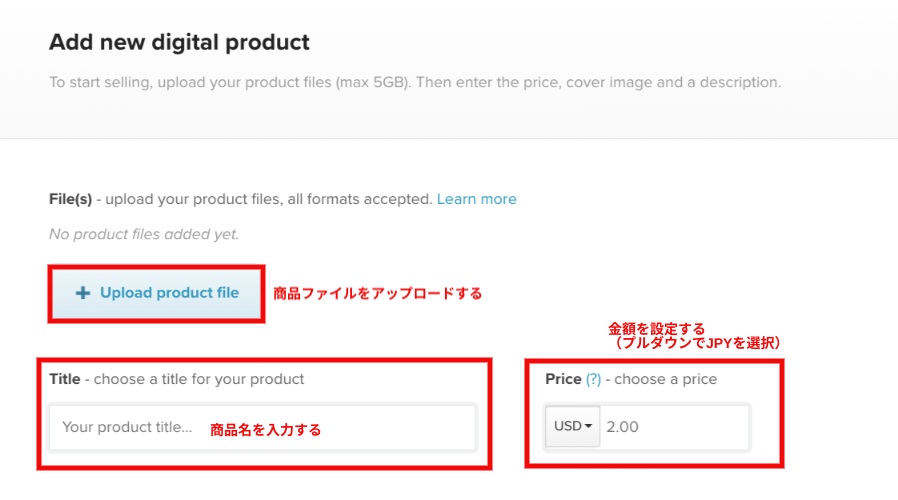Open the USD currency dropdown
Image resolution: width=898 pixels, height=500 pixels.
pos(573,427)
